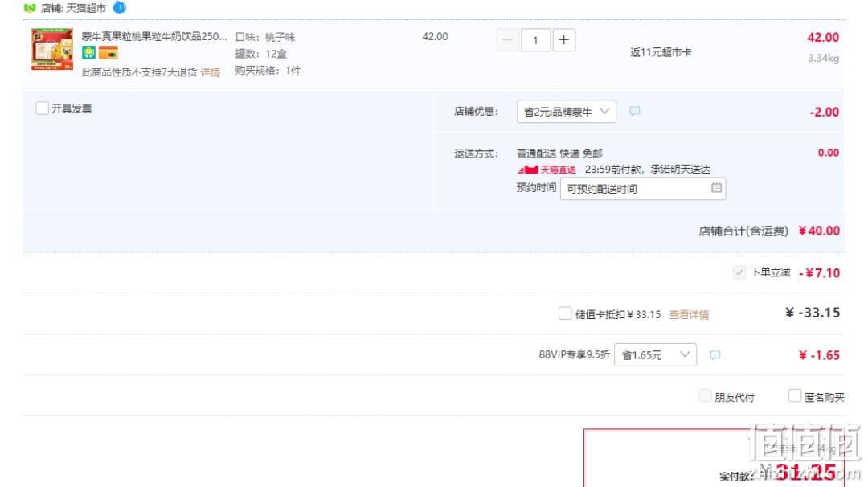This screenshot has width=868, height=487.
Task: Click the 天猫直送 delivery badge
Action: click(547, 170)
